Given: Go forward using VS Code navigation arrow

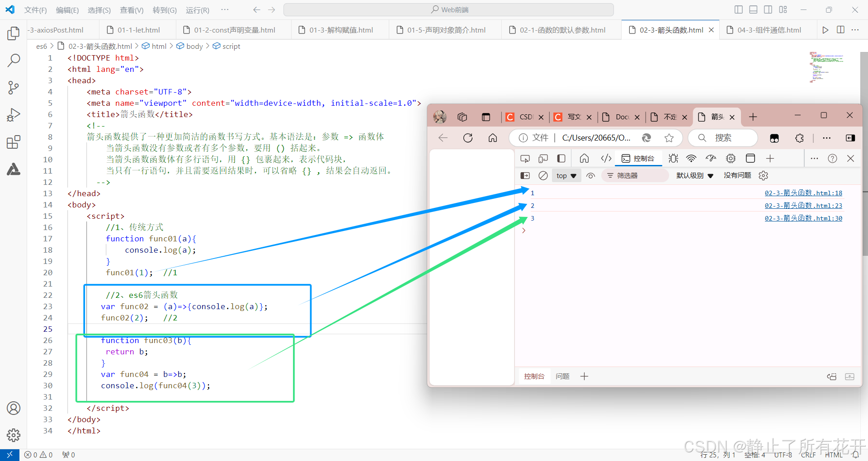Looking at the screenshot, I should [271, 9].
